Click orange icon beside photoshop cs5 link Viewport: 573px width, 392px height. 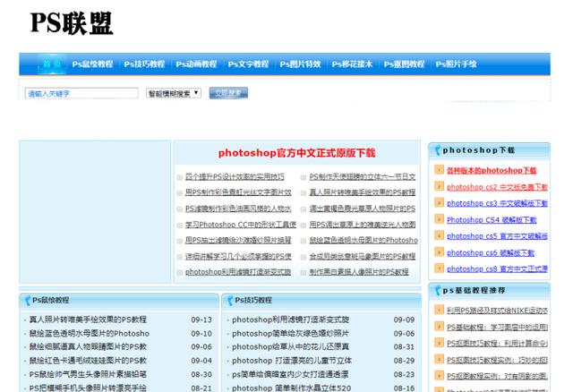click(439, 235)
